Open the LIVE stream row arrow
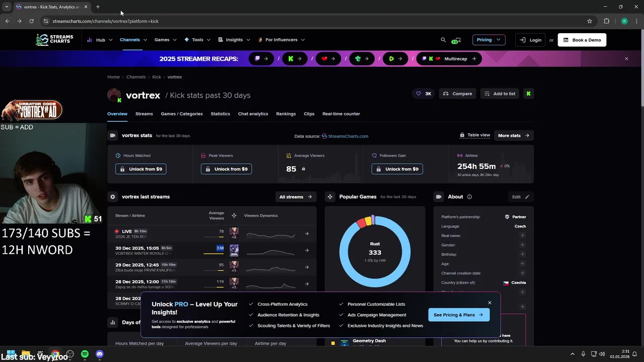 [307, 233]
